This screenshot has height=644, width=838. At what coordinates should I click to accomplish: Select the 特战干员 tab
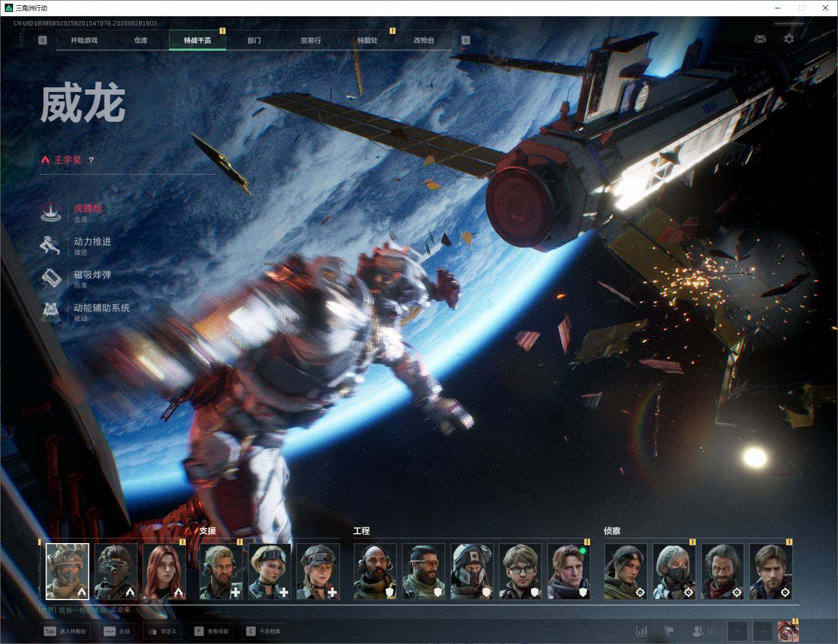pyautogui.click(x=197, y=40)
